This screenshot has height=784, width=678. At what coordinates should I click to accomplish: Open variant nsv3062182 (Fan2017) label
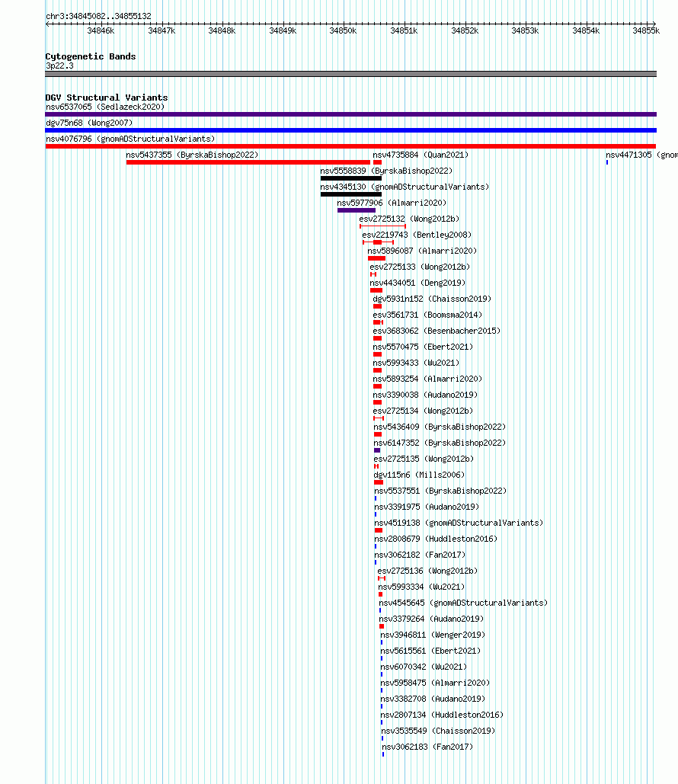pos(420,555)
